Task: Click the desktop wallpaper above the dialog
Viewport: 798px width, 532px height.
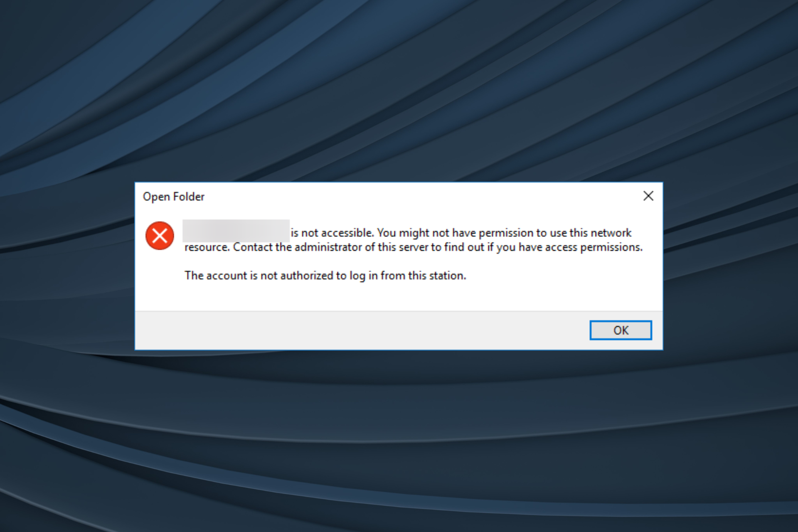Action: pos(399,91)
